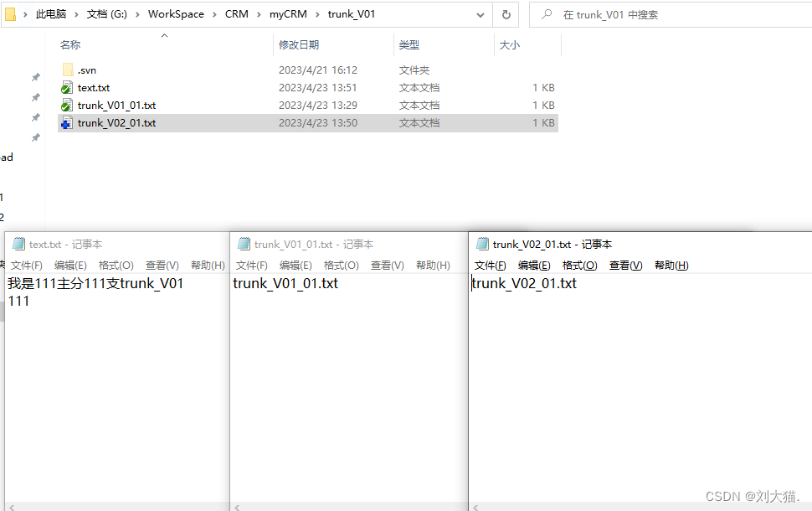Image resolution: width=812 pixels, height=511 pixels.
Task: Navigate to WorkSpace breadcrumb
Action: pos(176,14)
